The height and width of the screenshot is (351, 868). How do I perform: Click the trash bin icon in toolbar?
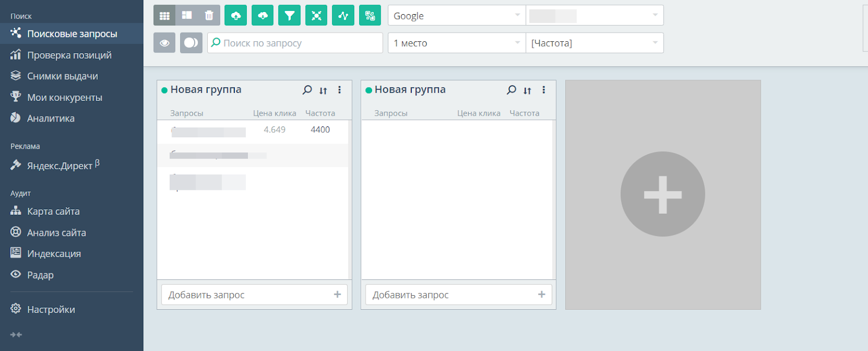[209, 16]
